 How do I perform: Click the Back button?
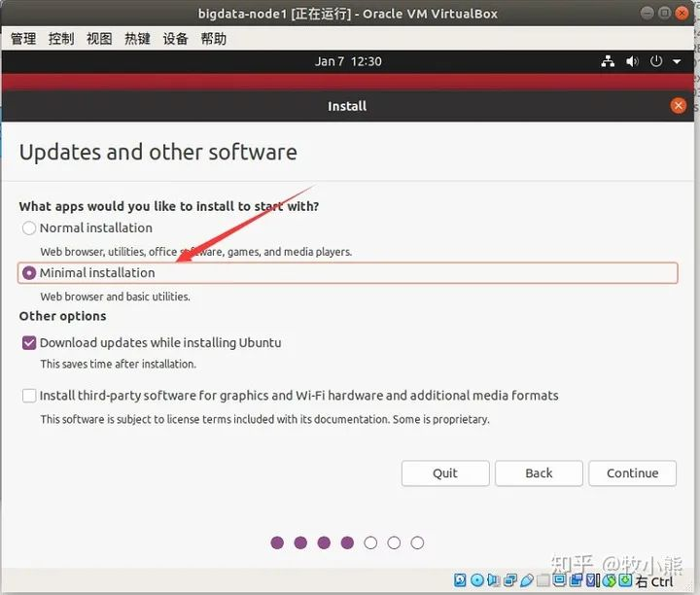coord(539,473)
